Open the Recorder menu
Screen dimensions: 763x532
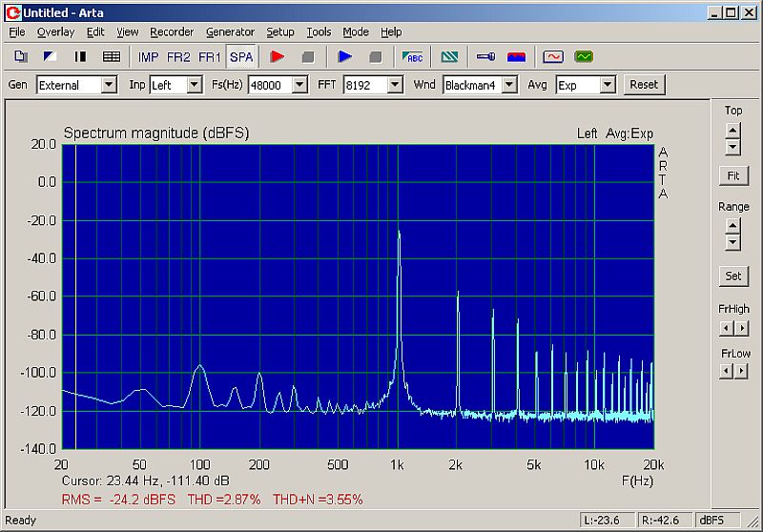(172, 32)
